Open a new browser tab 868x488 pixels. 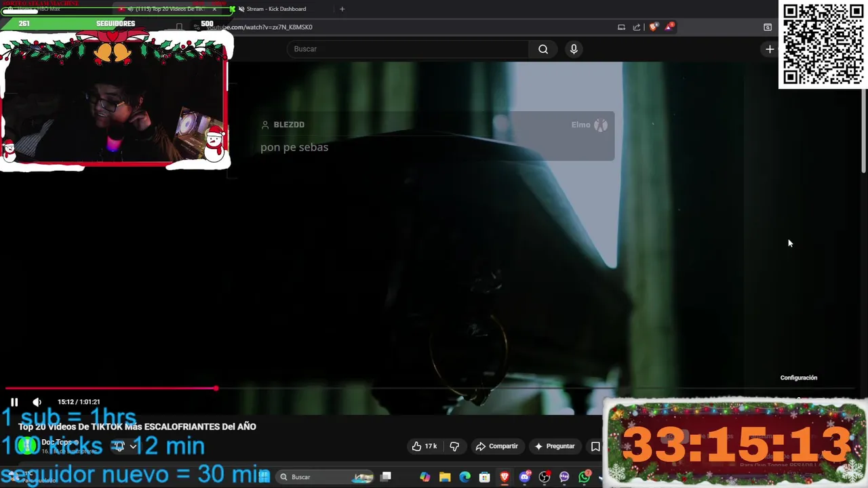342,9
